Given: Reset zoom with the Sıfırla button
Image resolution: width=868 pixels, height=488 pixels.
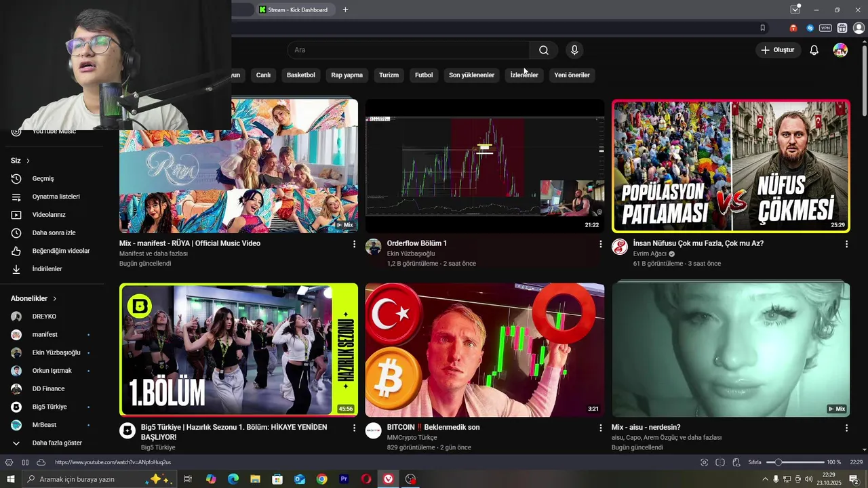Looking at the screenshot, I should [x=755, y=462].
